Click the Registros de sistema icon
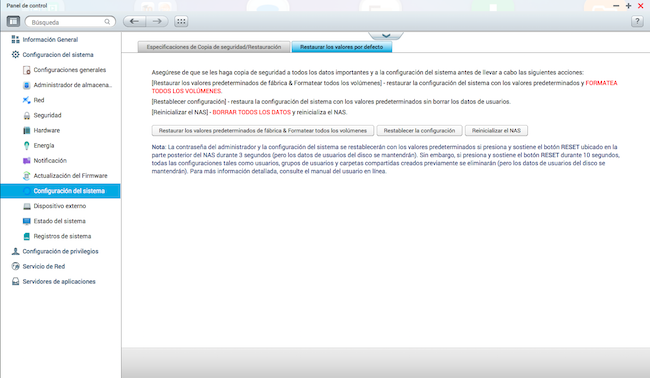 27,236
